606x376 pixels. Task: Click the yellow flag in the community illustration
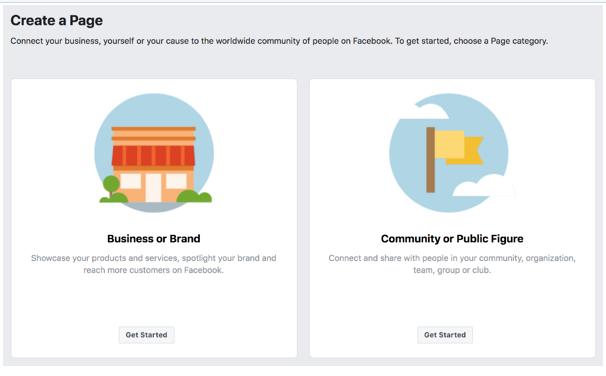coord(460,147)
